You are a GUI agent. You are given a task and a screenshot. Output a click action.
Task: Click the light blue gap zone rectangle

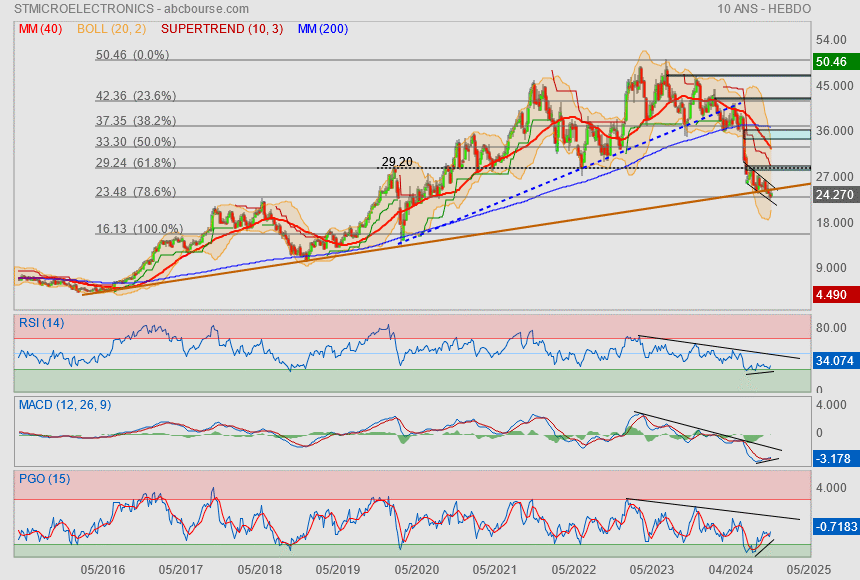tap(779, 134)
